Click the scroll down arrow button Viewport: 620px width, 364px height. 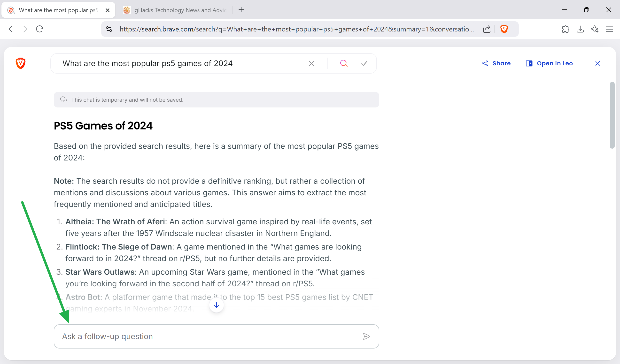point(216,305)
